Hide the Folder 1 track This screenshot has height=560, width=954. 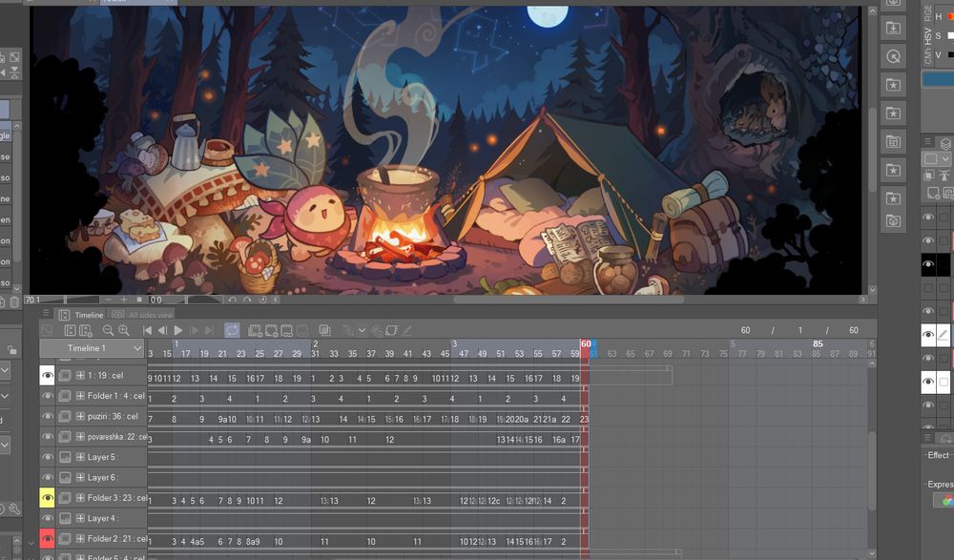48,396
